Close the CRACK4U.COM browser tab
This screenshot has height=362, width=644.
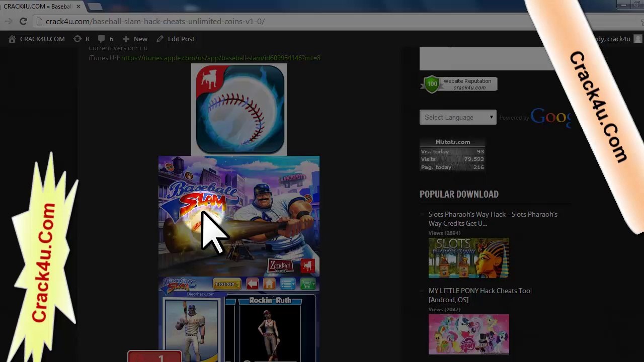coord(78,7)
